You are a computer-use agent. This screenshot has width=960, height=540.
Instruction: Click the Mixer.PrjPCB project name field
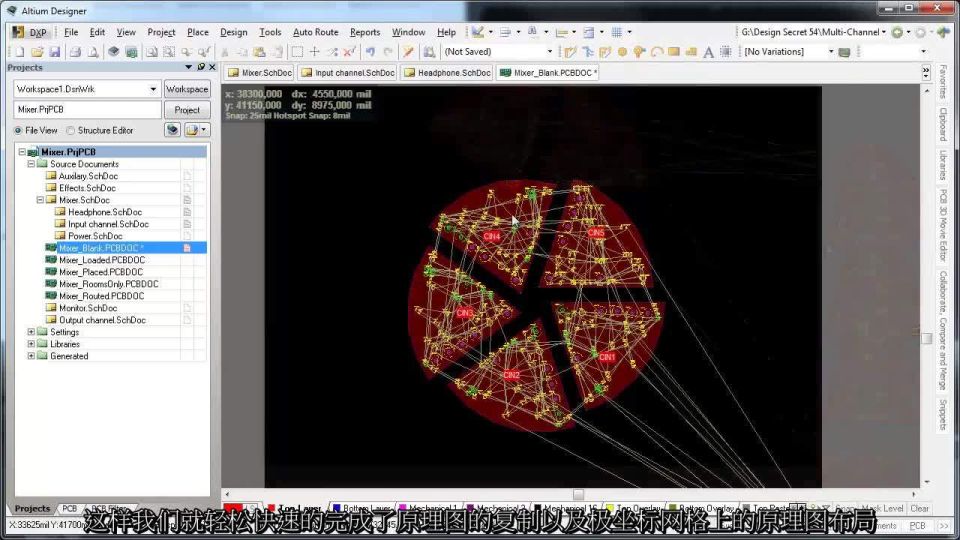pyautogui.click(x=88, y=110)
